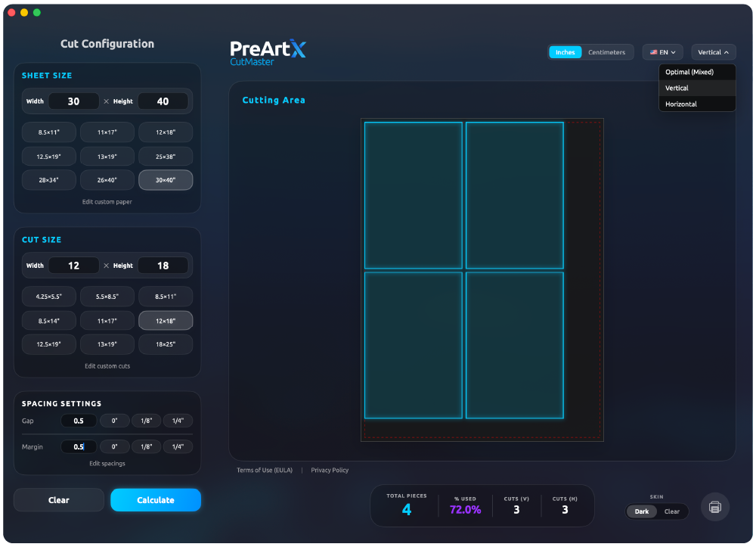756x547 pixels.
Task: Open the Privacy Policy link
Action: [330, 470]
